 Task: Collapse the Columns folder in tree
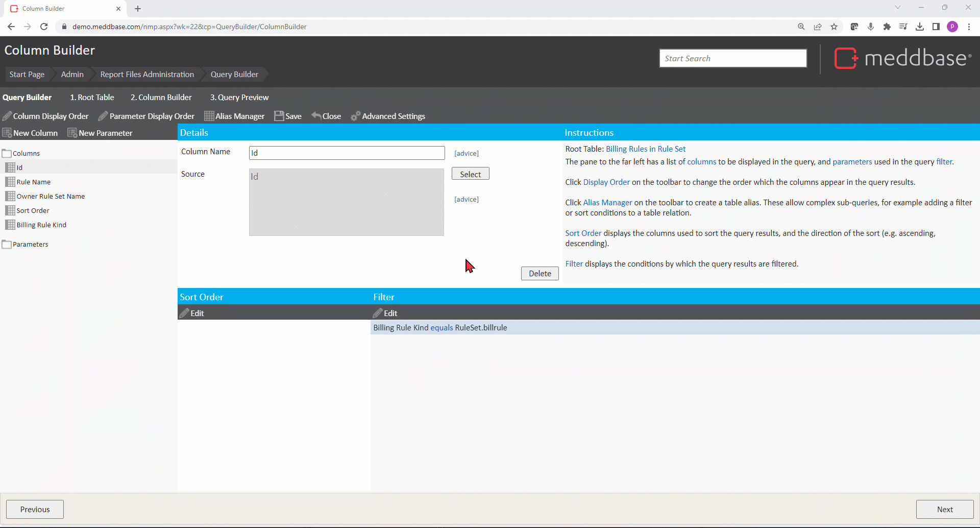coord(7,153)
